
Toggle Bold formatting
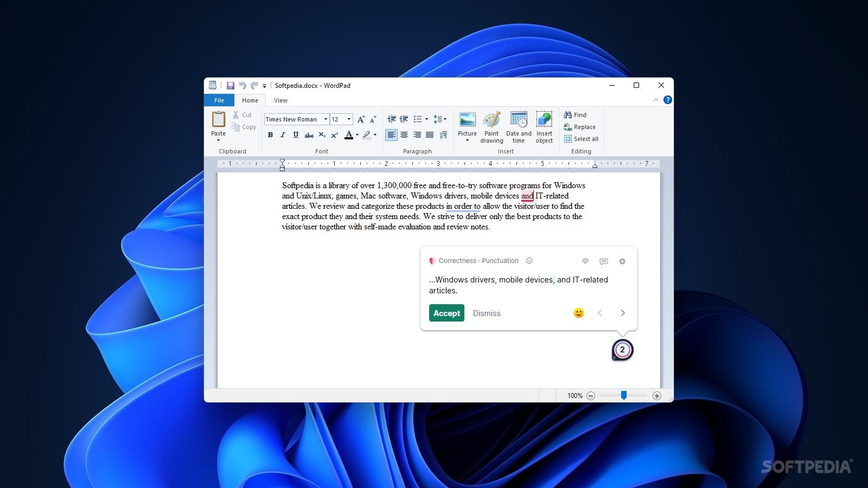coord(270,135)
